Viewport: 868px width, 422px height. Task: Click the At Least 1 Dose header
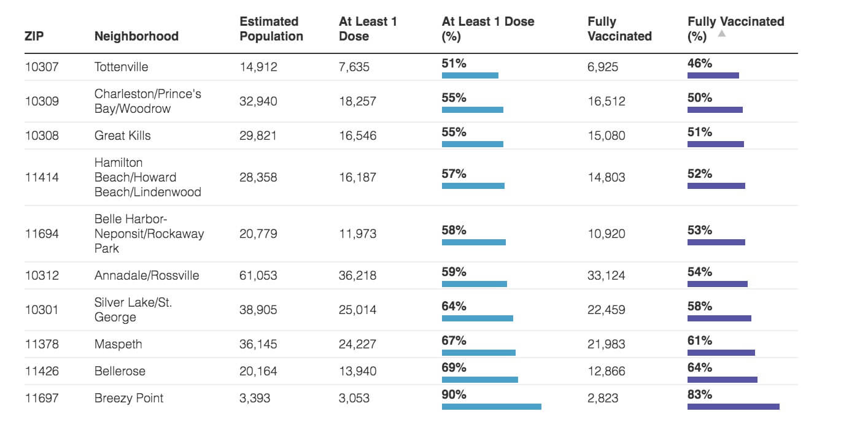point(368,29)
